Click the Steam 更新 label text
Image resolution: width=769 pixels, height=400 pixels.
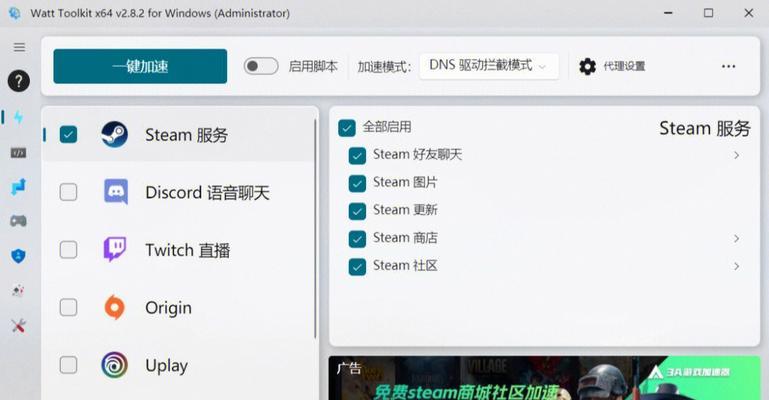pyautogui.click(x=405, y=210)
